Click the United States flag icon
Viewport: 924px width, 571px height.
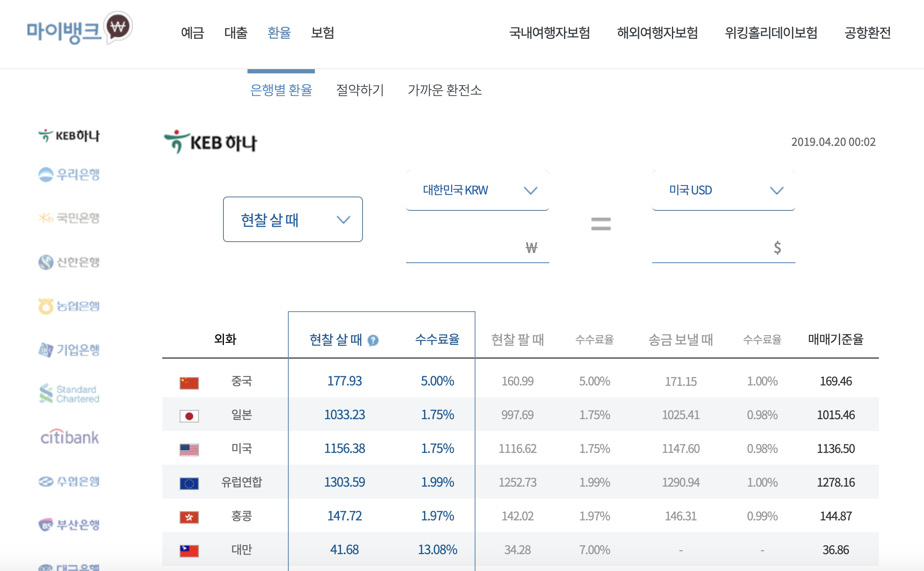click(x=189, y=450)
